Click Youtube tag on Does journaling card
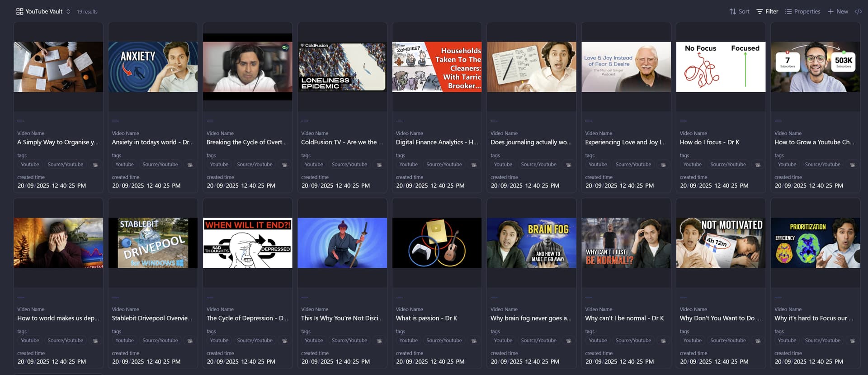Viewport: 868px width, 375px height. point(503,165)
